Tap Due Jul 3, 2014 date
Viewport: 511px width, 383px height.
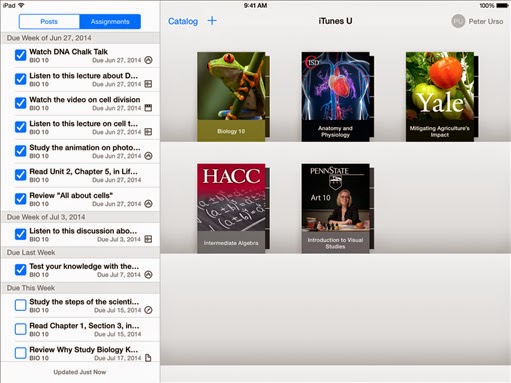click(x=119, y=239)
